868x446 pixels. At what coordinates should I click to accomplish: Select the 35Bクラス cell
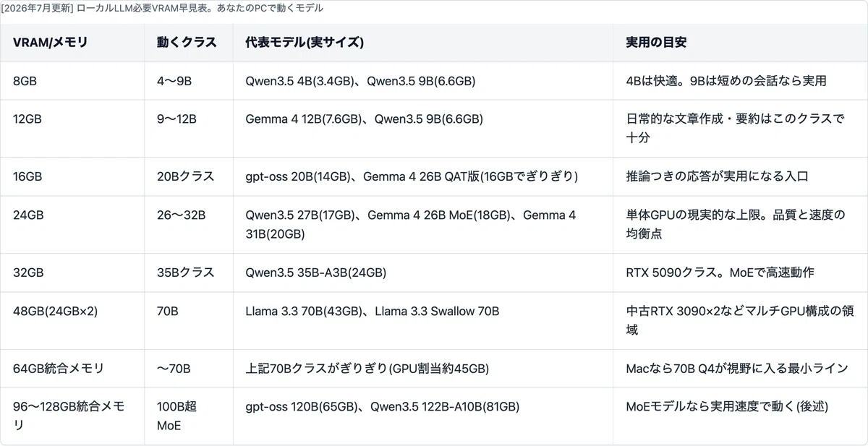[x=189, y=273]
